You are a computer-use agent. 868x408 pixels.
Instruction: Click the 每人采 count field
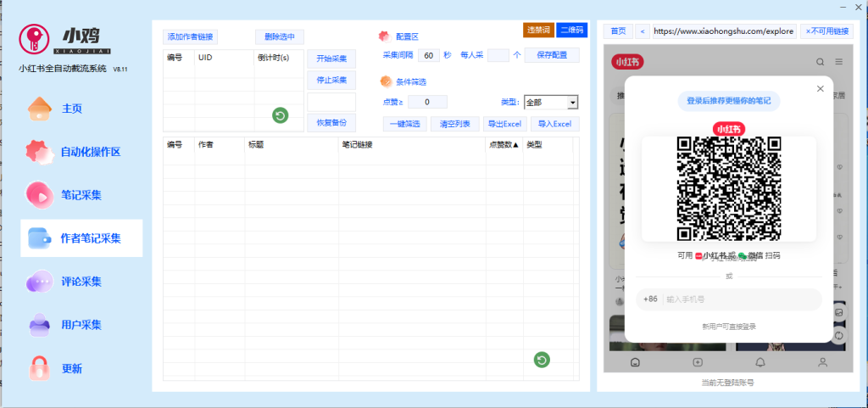tap(498, 55)
